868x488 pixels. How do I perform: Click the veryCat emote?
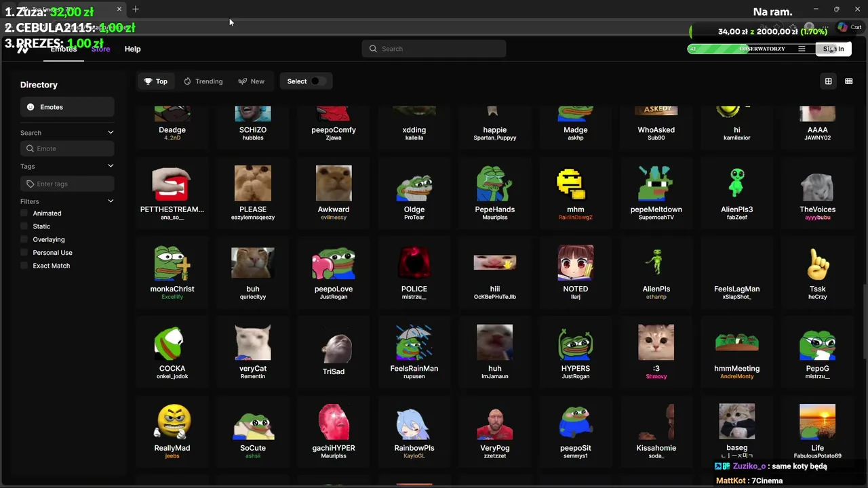253,342
